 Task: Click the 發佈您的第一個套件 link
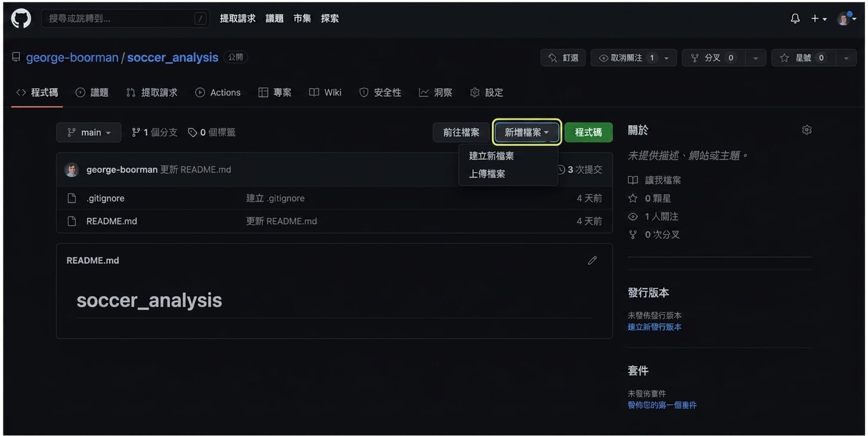(x=662, y=405)
